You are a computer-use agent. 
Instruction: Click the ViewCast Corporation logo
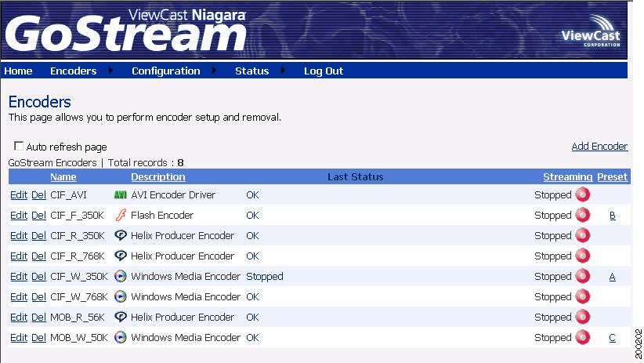[x=591, y=31]
